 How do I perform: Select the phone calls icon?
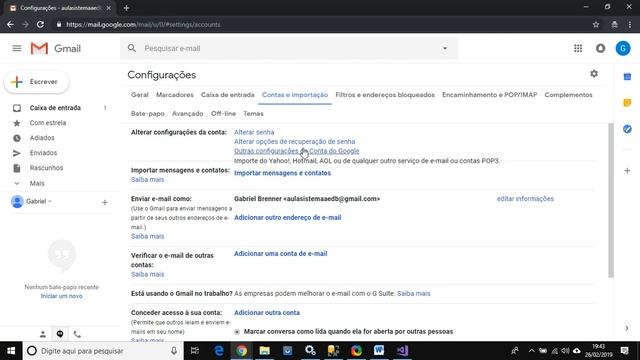click(77, 334)
